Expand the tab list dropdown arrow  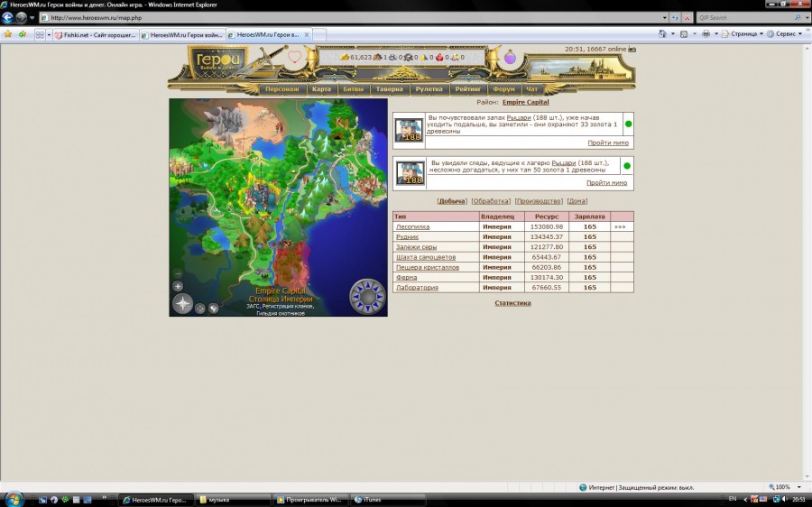(x=50, y=34)
